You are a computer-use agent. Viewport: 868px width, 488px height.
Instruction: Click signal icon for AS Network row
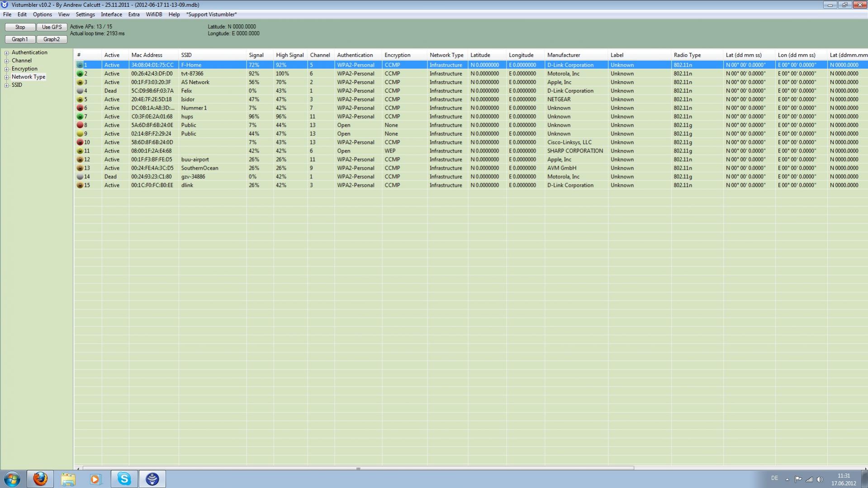pyautogui.click(x=80, y=82)
